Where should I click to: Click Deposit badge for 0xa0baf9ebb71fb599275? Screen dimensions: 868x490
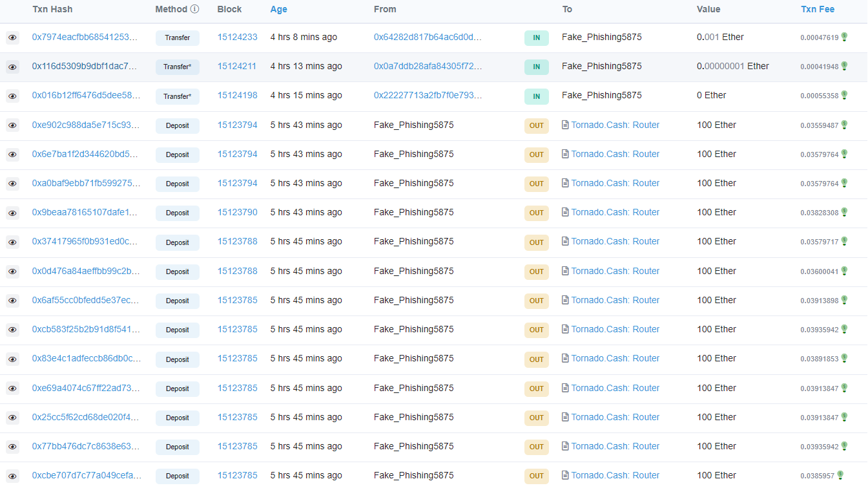(x=178, y=184)
